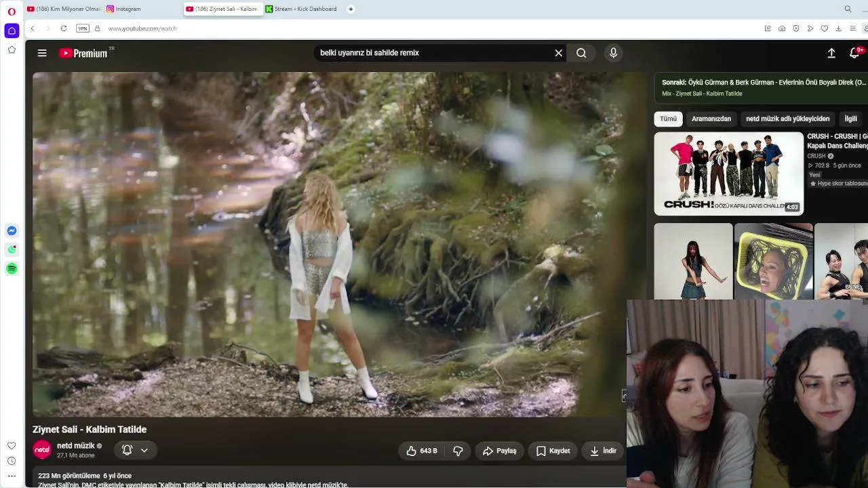Select the Aramanızdan filter chip
This screenshot has width=868, height=488.
(x=711, y=119)
